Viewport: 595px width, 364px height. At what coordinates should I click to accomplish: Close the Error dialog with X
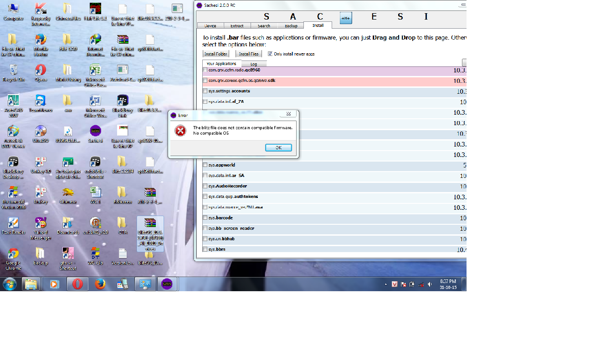click(x=288, y=114)
